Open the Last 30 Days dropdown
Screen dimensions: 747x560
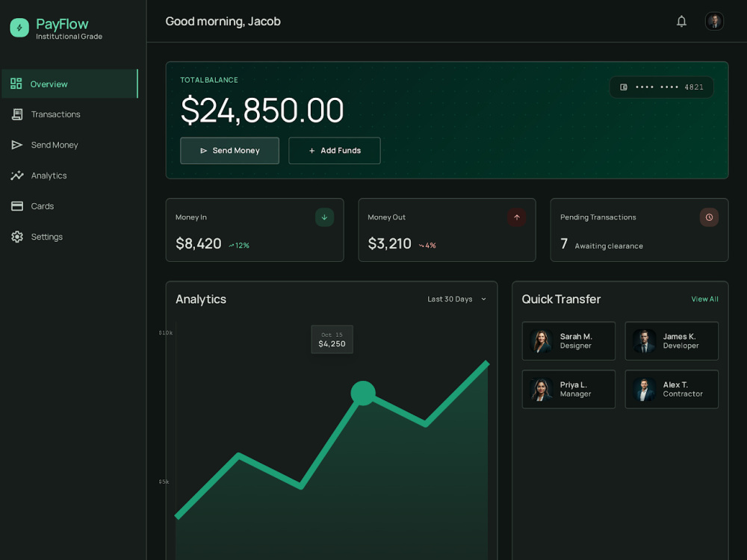pyautogui.click(x=457, y=299)
